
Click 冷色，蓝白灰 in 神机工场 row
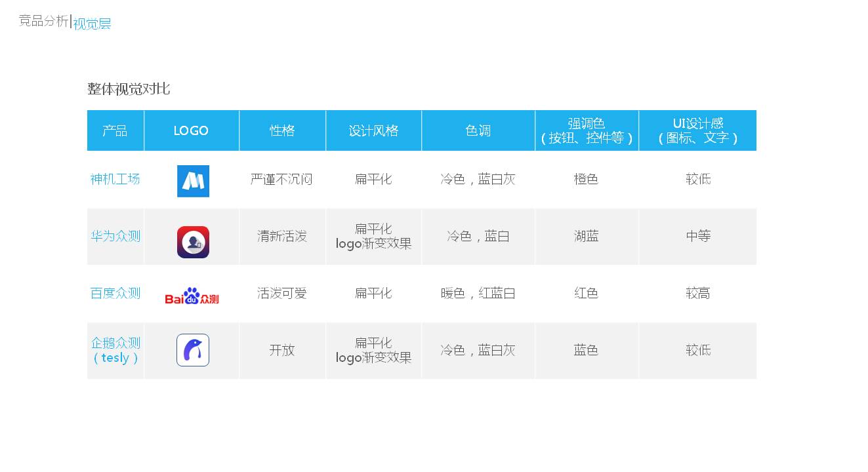(478, 179)
